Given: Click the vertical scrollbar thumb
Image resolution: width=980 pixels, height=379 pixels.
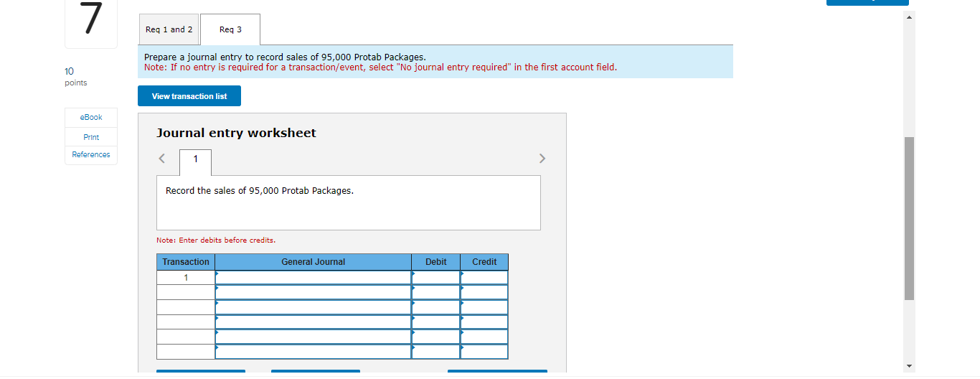Looking at the screenshot, I should 910,217.
